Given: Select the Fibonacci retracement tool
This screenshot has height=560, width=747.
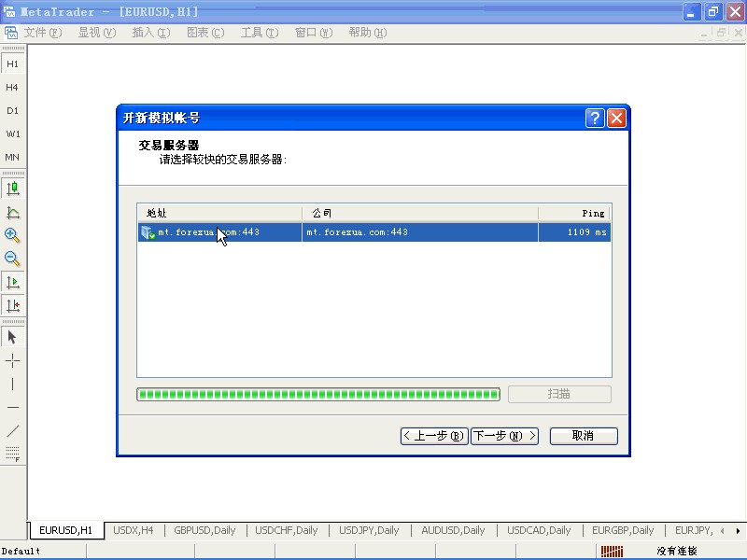Looking at the screenshot, I should (x=12, y=455).
